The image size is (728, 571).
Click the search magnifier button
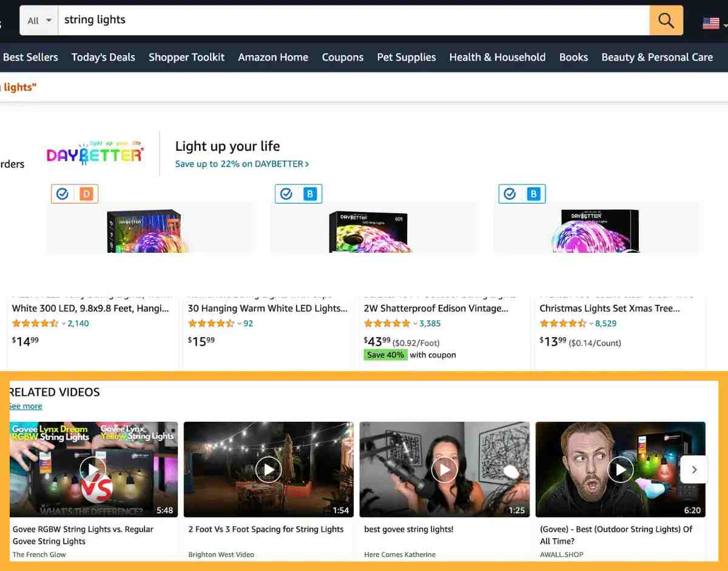[x=666, y=21]
